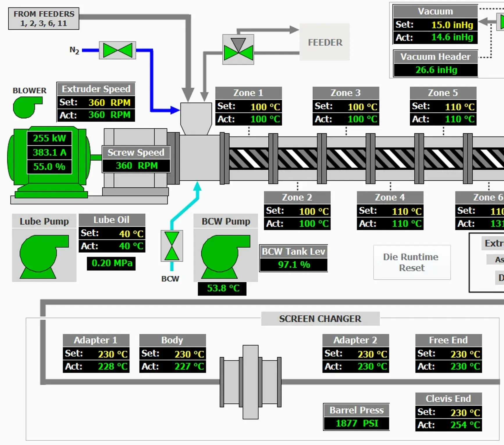504x445 pixels.
Task: Click the Adapter 1 actual 228 °C
Action: coord(96,366)
